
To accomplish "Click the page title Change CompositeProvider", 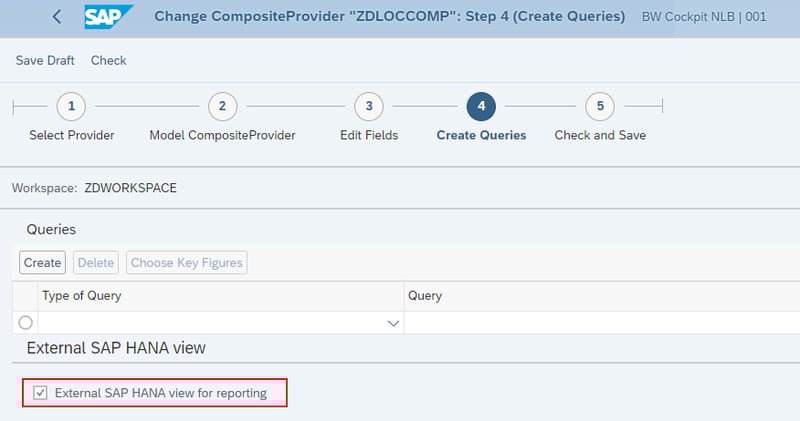I will point(390,16).
